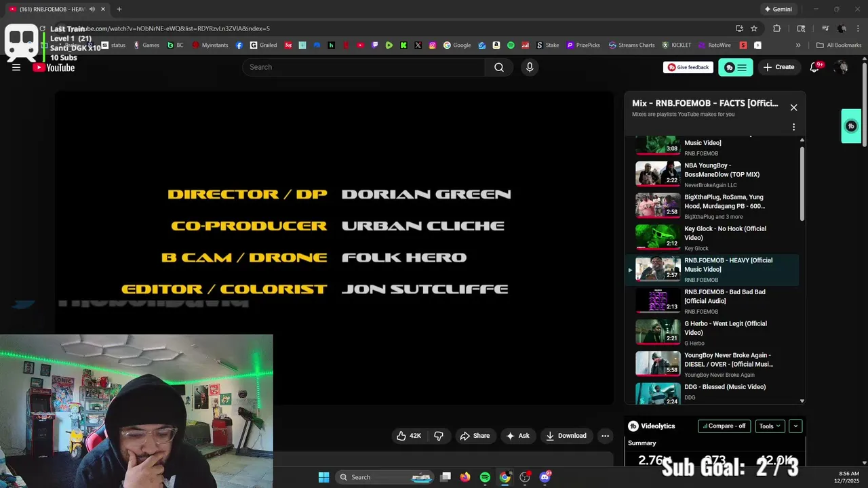Viewport: 868px width, 488px height.
Task: Open the Twitch bookmark icon
Action: point(375,45)
